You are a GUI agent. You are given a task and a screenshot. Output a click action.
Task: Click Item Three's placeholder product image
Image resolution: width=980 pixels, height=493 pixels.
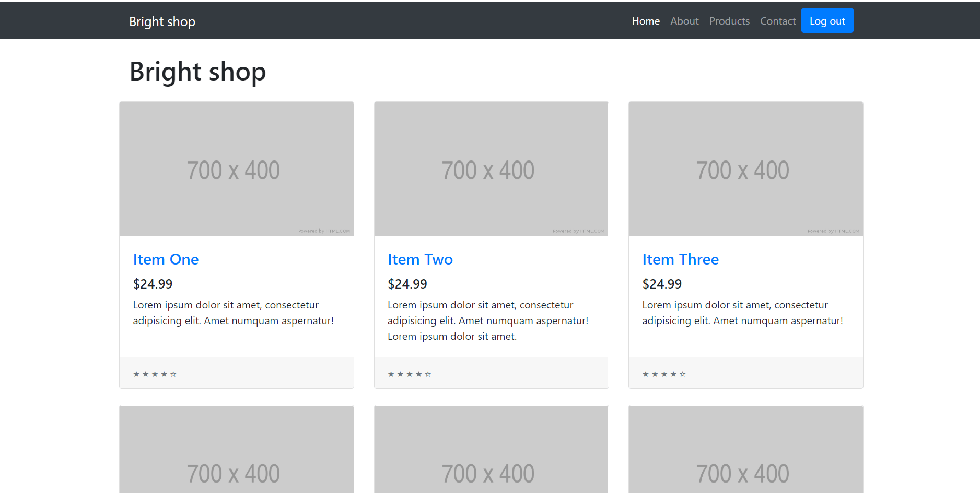click(x=745, y=168)
